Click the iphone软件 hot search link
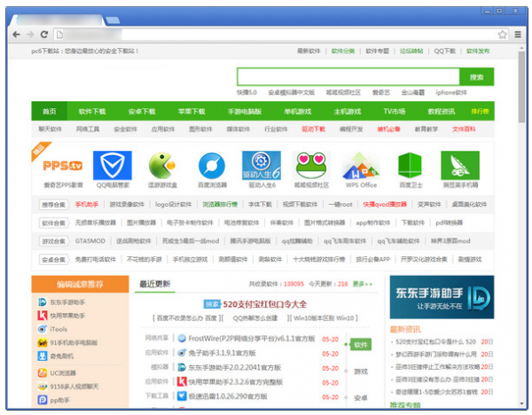The height and width of the screenshot is (415, 532). [451, 92]
